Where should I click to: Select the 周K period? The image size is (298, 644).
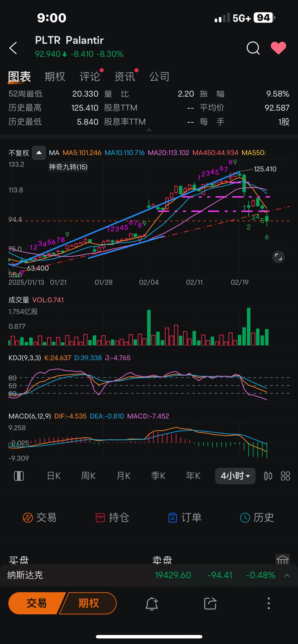(88, 476)
